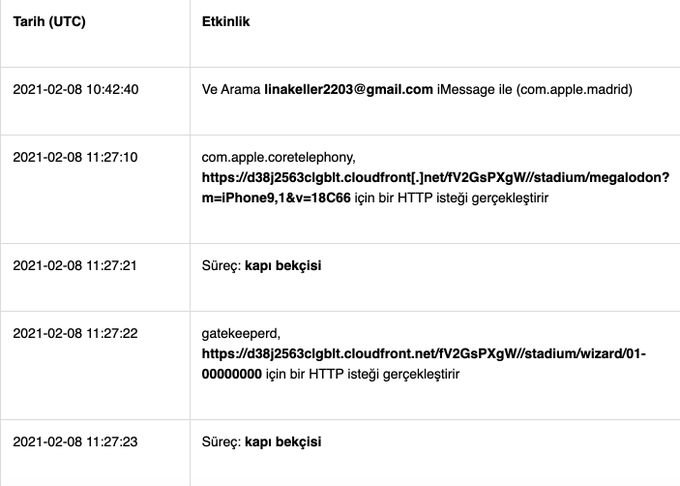Click the Etkinlik column header
Image resolution: width=680 pixels, height=486 pixels.
226,21
